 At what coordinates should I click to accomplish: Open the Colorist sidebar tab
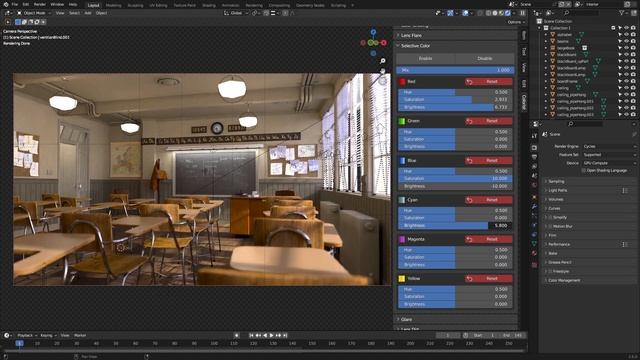[524, 102]
